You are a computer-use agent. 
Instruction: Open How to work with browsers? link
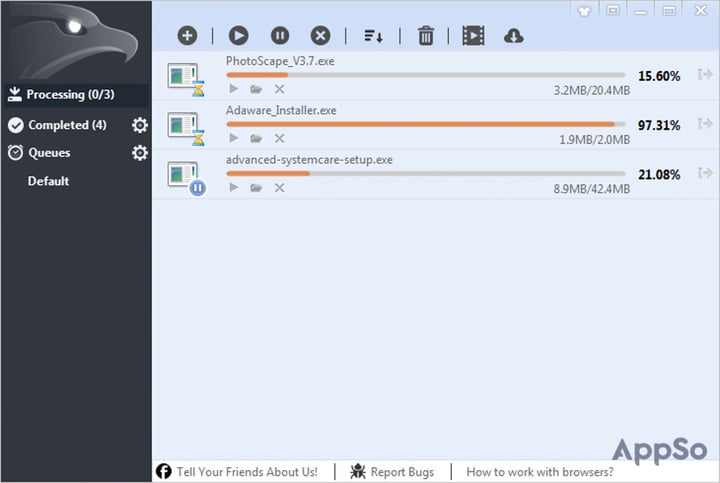pos(540,472)
